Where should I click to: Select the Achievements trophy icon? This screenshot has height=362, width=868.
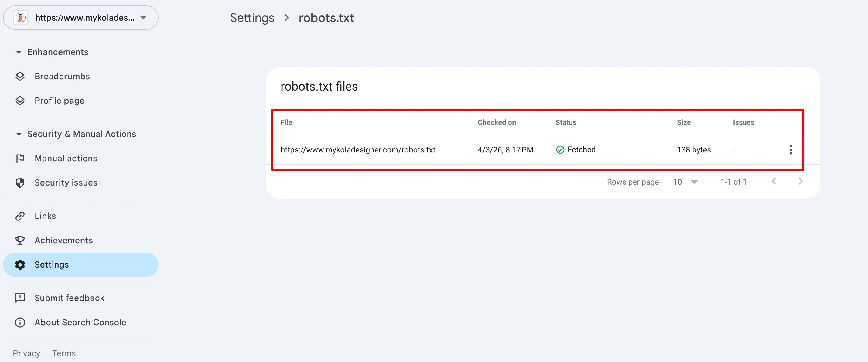coord(20,240)
